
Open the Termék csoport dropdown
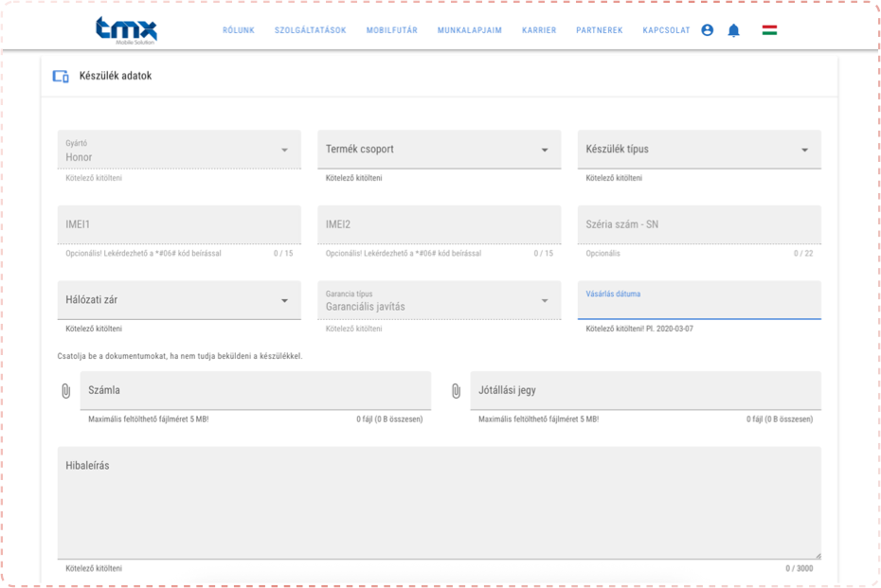click(x=439, y=150)
